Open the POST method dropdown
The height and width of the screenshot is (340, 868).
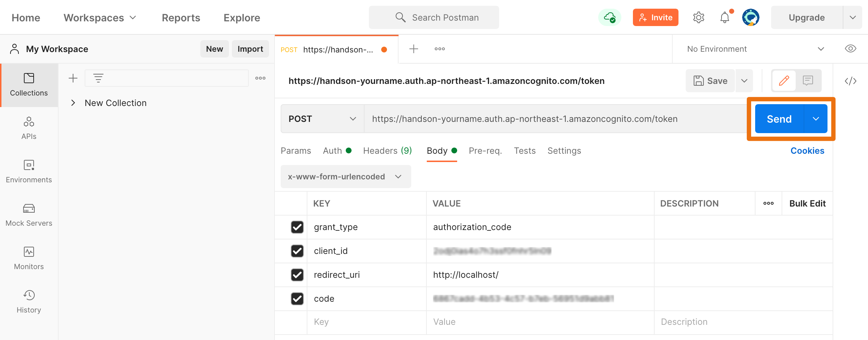323,119
